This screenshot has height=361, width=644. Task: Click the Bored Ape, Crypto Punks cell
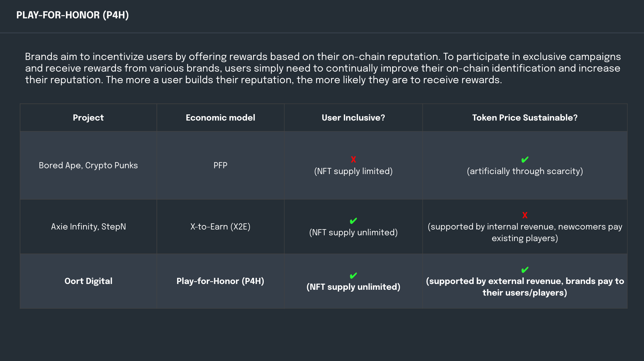88,165
